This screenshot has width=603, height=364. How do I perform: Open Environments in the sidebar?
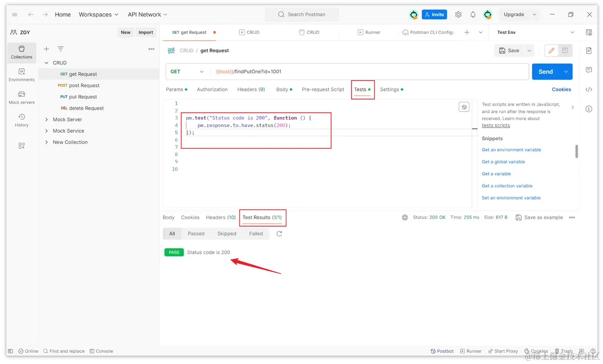click(x=22, y=75)
